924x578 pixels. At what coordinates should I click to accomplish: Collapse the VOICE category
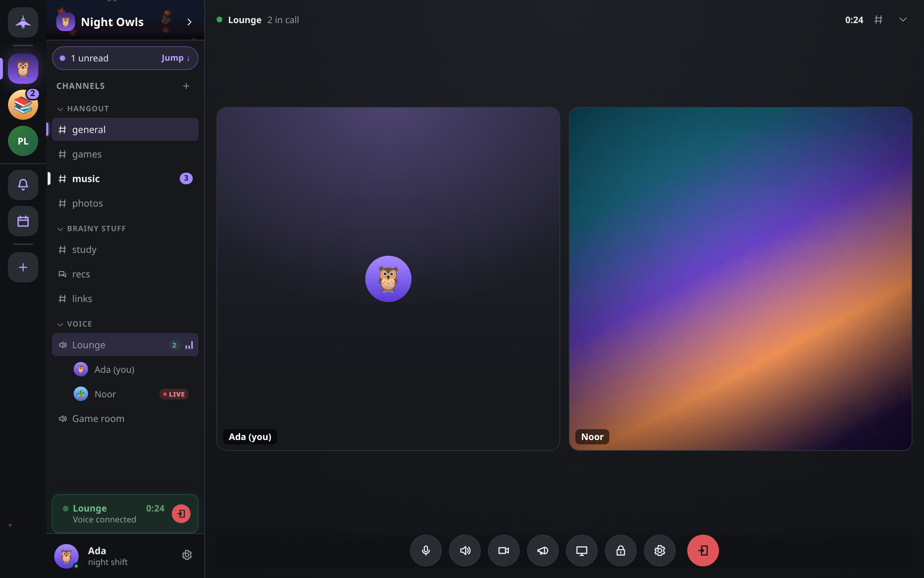tap(74, 324)
